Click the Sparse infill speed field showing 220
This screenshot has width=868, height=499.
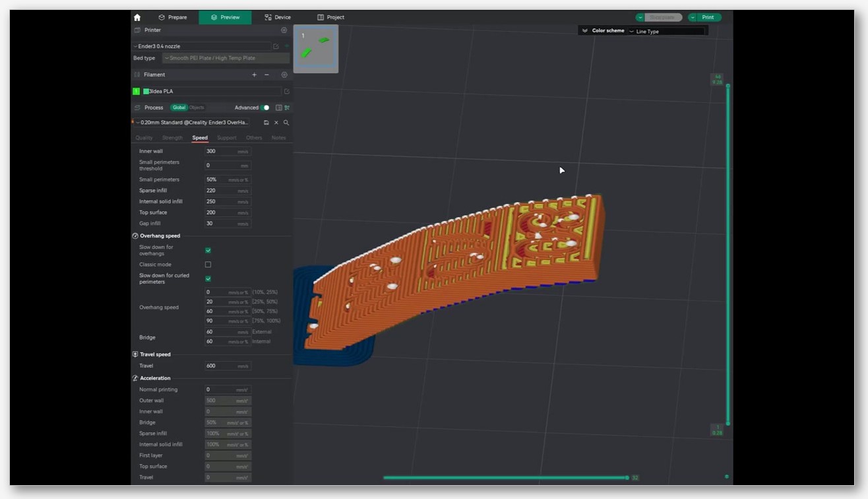click(228, 190)
